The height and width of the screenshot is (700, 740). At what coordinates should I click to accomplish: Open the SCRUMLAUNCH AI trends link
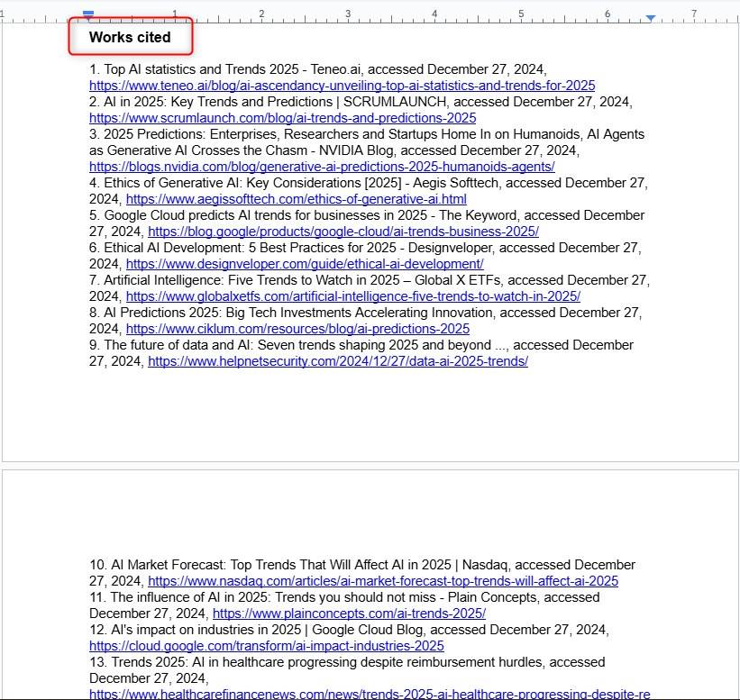pyautogui.click(x=281, y=118)
